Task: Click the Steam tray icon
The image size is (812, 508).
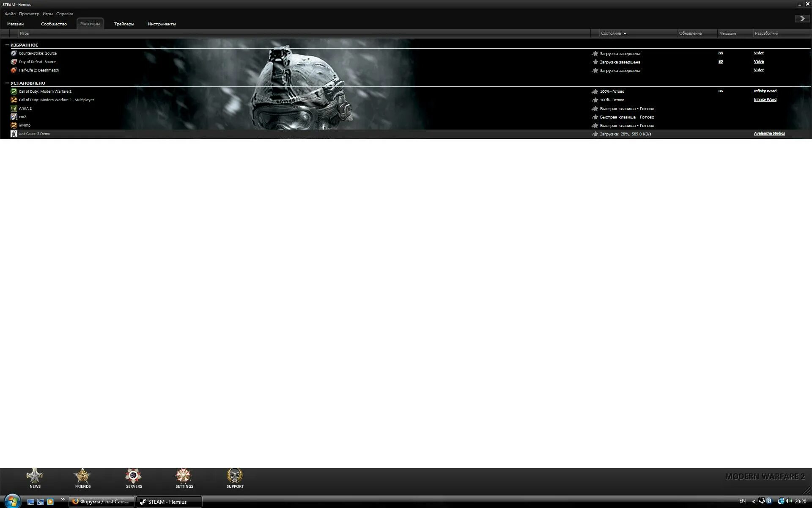Action: 762,501
